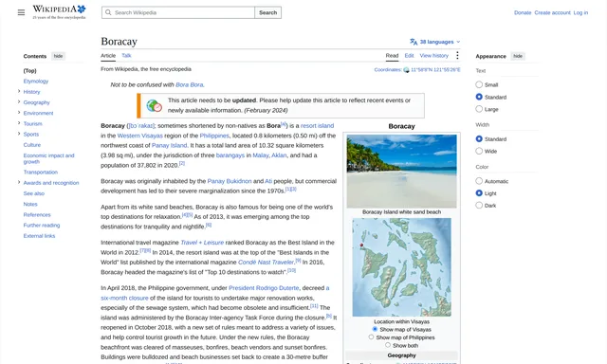Click the search magnifier icon
The image size is (607, 364).
[108, 12]
